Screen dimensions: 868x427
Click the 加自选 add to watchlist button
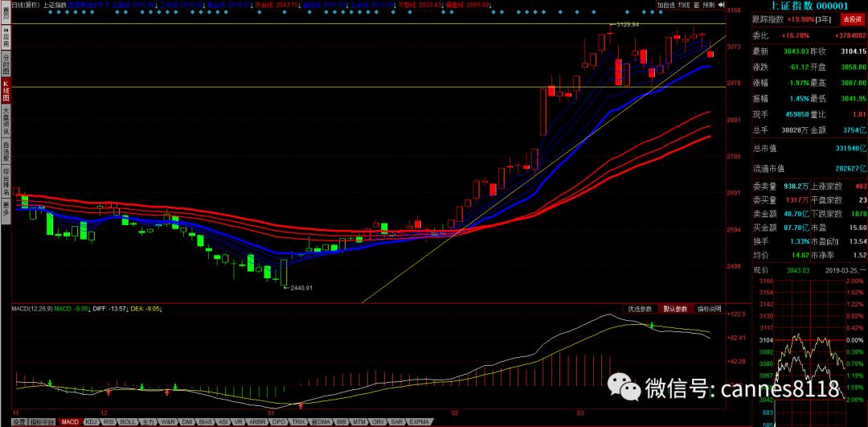pyautogui.click(x=664, y=5)
